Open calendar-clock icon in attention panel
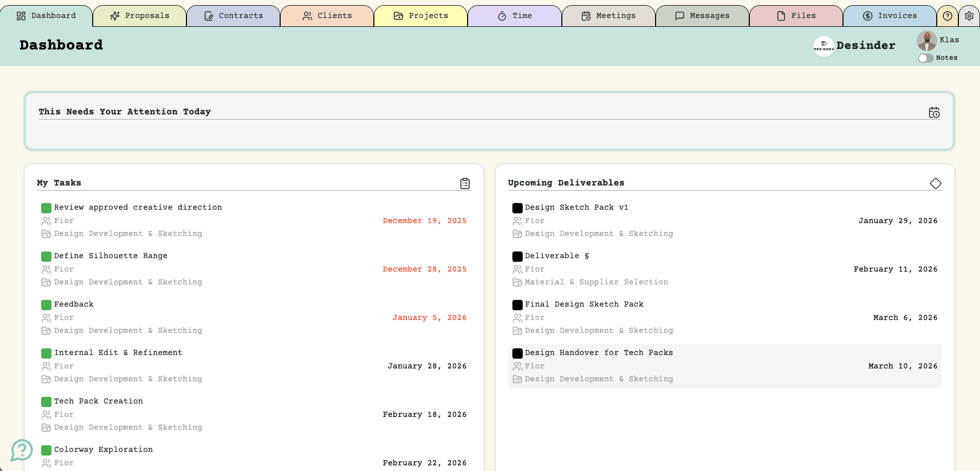This screenshot has height=471, width=980. [934, 112]
